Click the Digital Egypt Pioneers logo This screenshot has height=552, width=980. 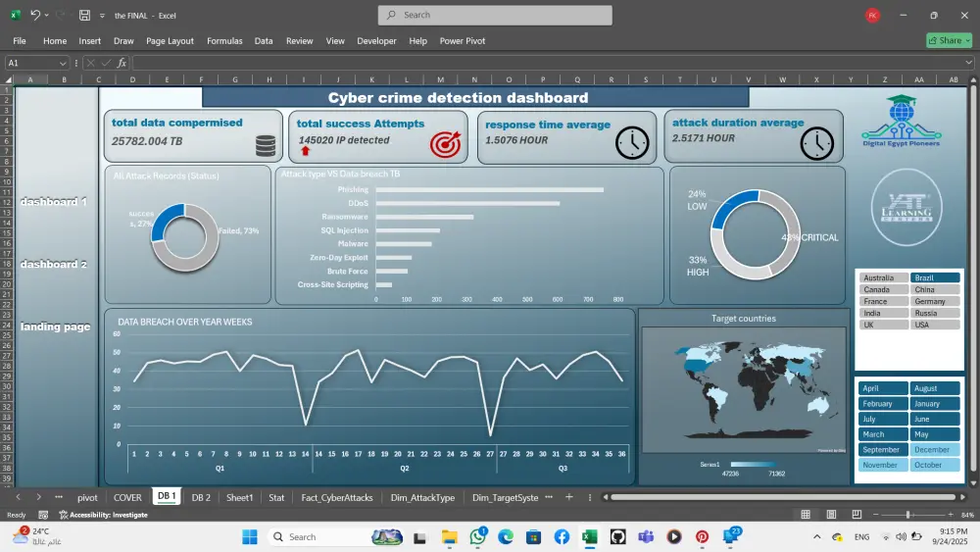902,122
